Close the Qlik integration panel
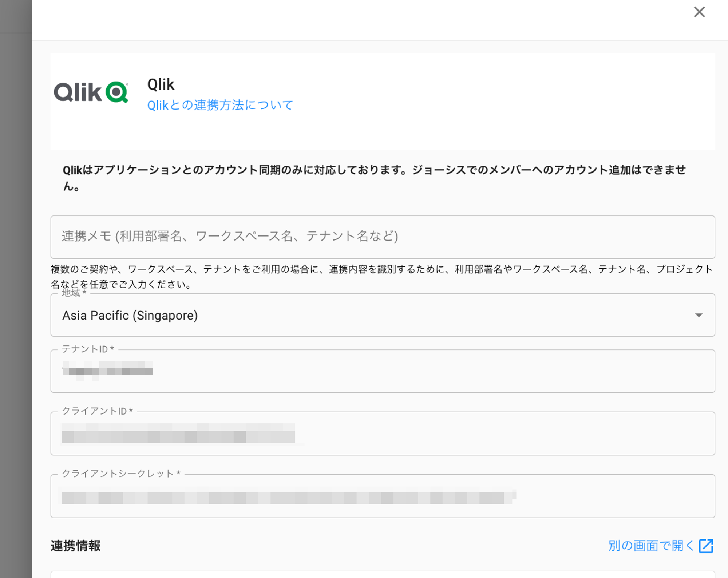728x578 pixels. pyautogui.click(x=699, y=12)
